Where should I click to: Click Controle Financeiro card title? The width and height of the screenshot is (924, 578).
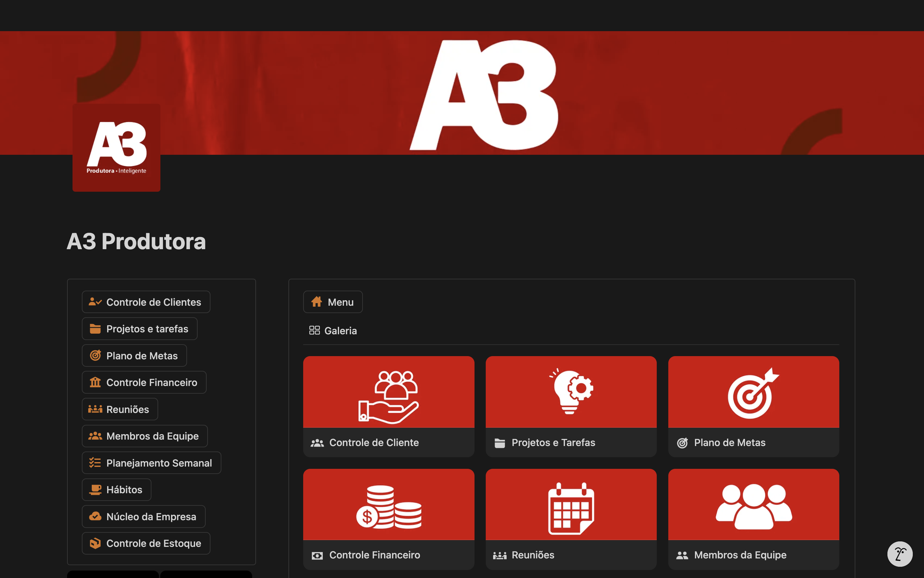(x=374, y=555)
